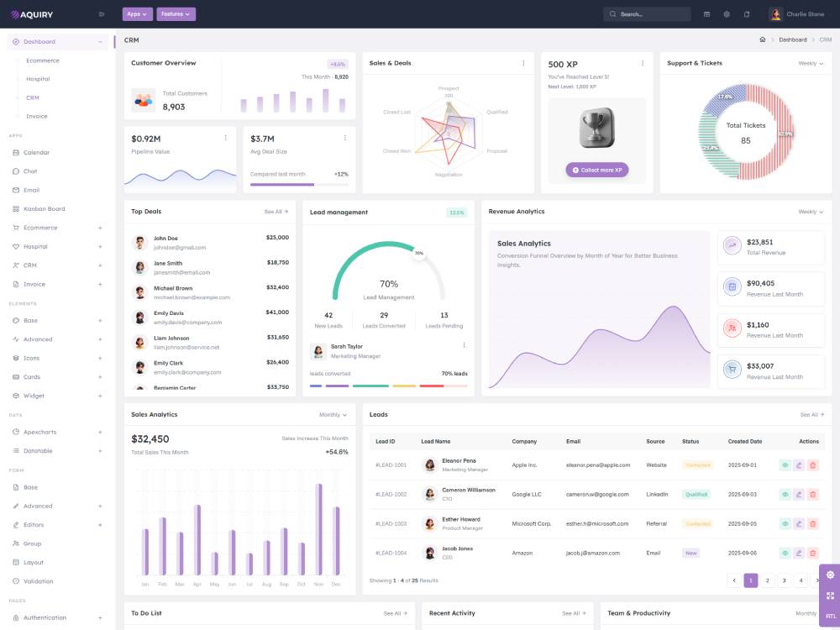The height and width of the screenshot is (630, 840).
Task: Click in the Search input field
Action: pos(651,14)
